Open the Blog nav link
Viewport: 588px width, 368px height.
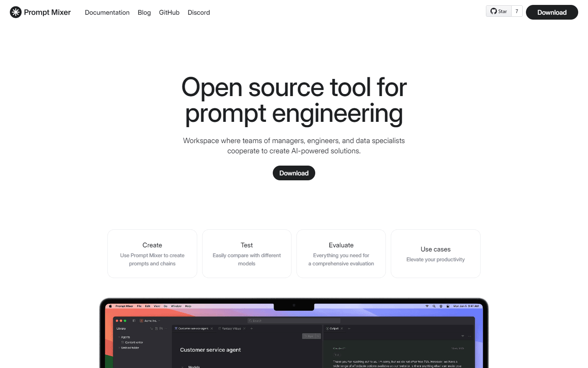[144, 13]
